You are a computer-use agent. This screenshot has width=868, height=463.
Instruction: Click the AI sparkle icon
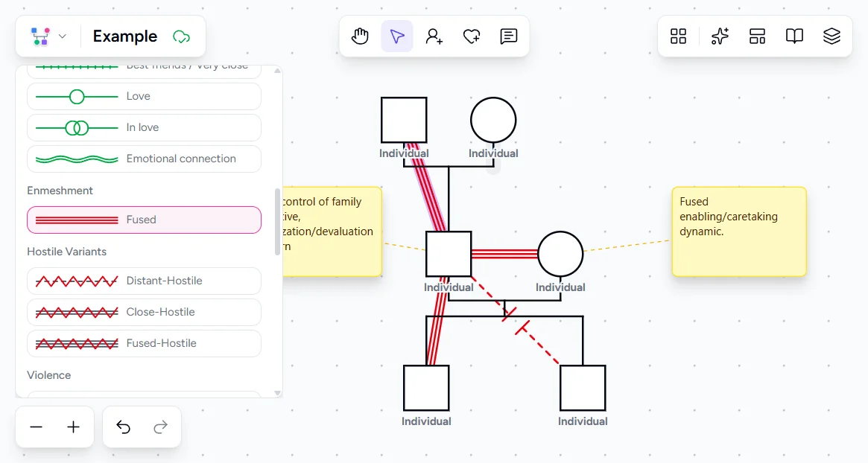720,36
